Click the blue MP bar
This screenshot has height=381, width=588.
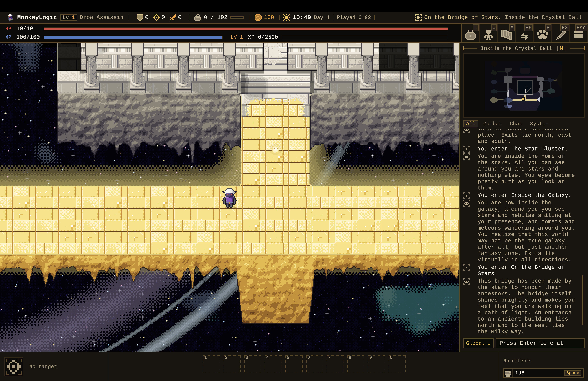[x=133, y=37]
